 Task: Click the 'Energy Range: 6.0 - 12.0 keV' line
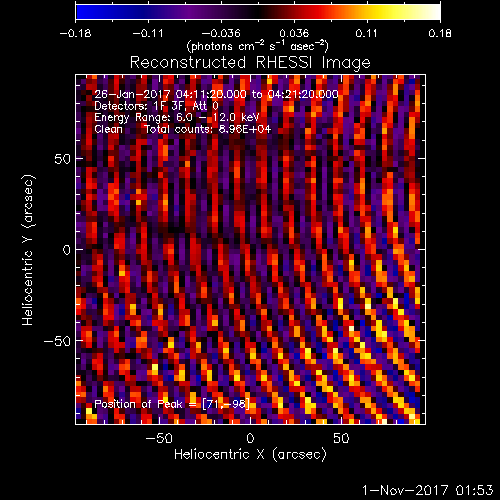coord(177,118)
